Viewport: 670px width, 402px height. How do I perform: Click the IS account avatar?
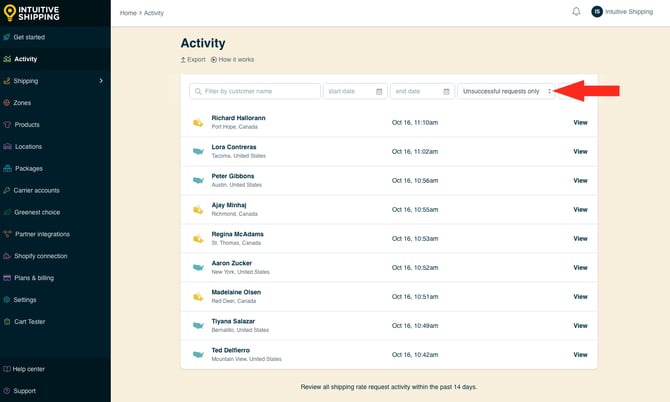pyautogui.click(x=597, y=12)
